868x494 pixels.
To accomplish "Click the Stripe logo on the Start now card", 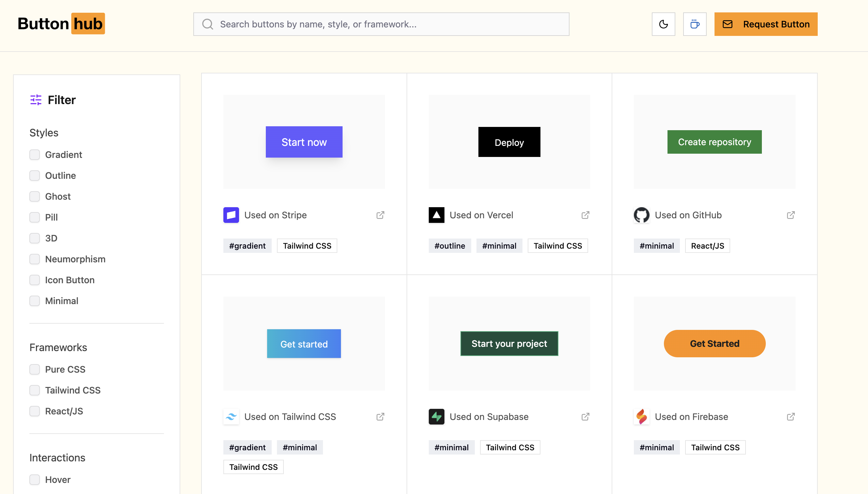I will [x=231, y=215].
